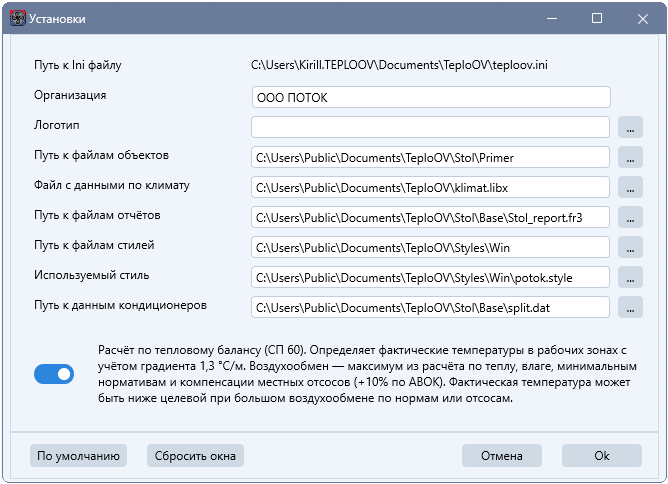Browse for Путь к файлам отчётов

[x=630, y=217]
